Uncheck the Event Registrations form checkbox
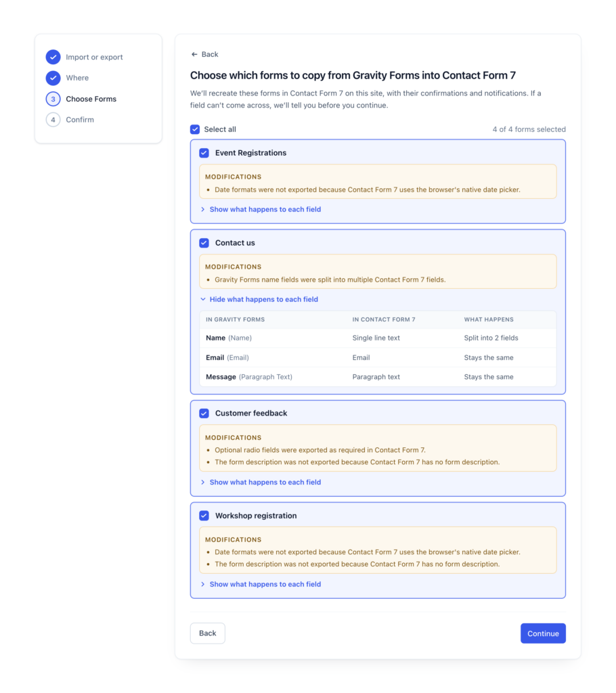 (x=204, y=153)
